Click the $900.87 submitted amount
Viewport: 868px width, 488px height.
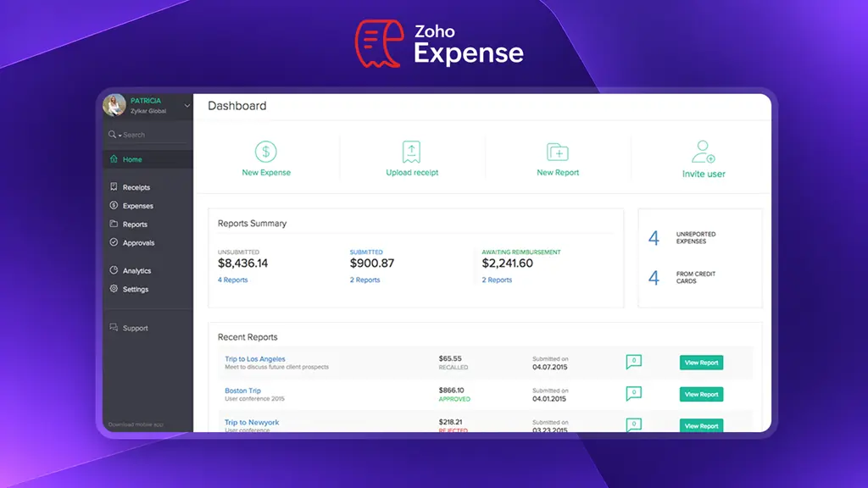(x=372, y=263)
